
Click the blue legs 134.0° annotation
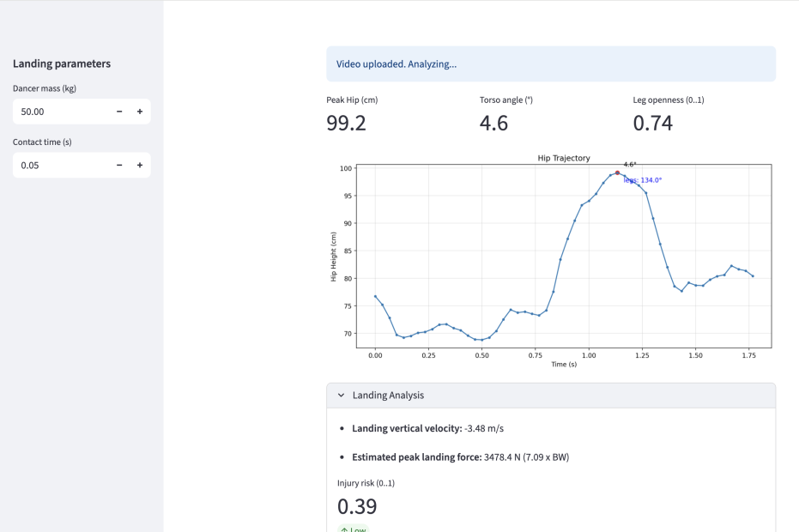click(x=643, y=180)
